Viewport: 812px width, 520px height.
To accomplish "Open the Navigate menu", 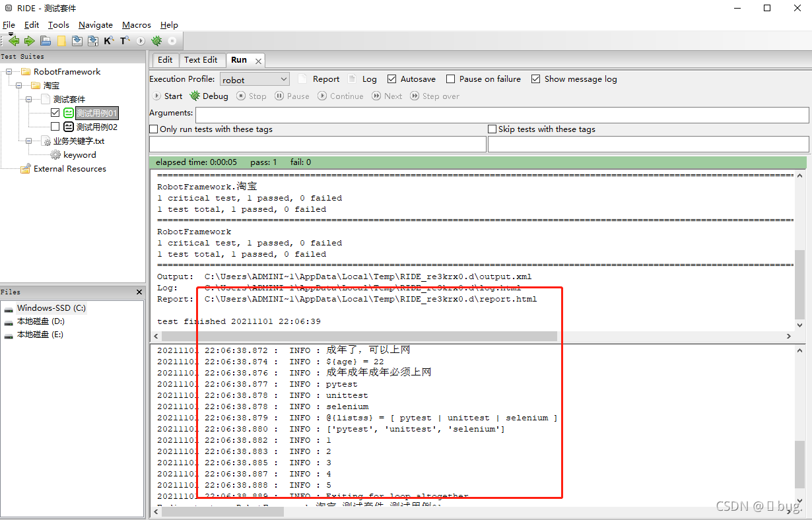I will pos(96,24).
